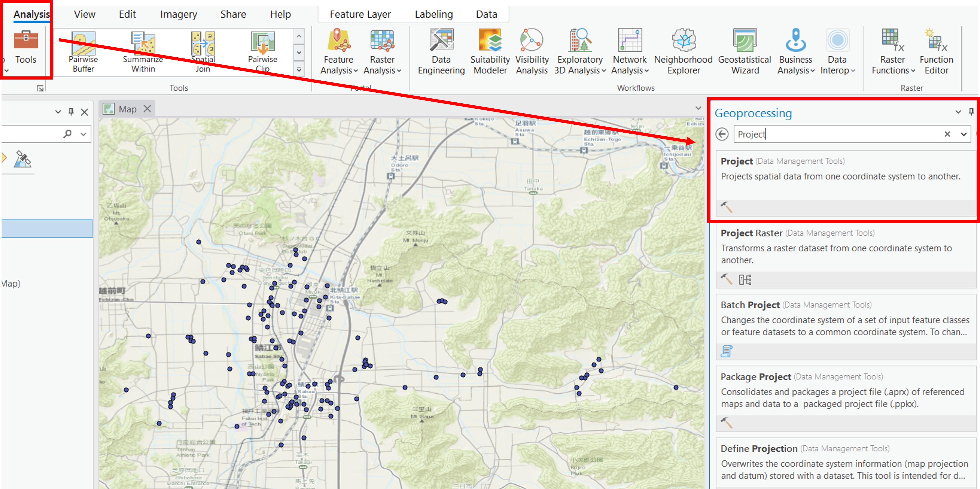Screen dimensions: 980x489
Task: Open the Summarize Within tool
Action: [143, 52]
